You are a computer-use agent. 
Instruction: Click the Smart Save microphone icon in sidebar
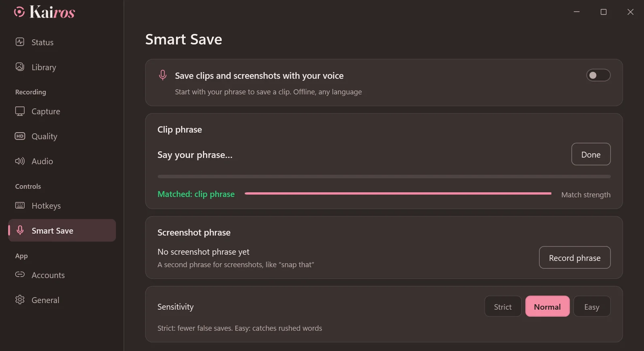(x=20, y=230)
